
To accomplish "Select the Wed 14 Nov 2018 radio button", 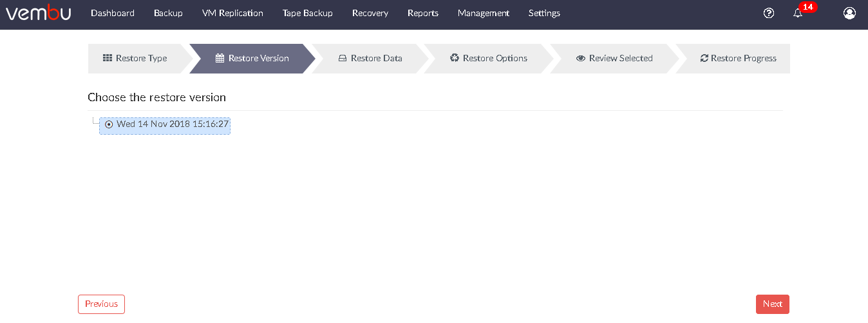I will (109, 124).
